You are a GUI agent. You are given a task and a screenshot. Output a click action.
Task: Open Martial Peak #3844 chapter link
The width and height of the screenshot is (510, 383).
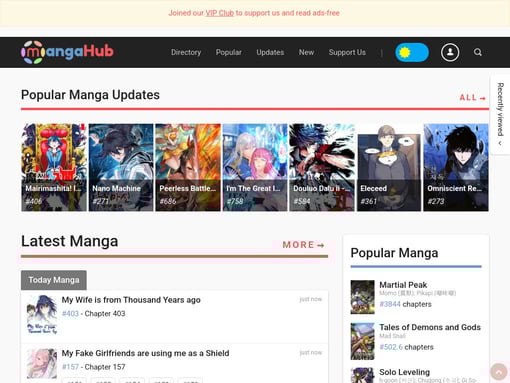click(390, 304)
